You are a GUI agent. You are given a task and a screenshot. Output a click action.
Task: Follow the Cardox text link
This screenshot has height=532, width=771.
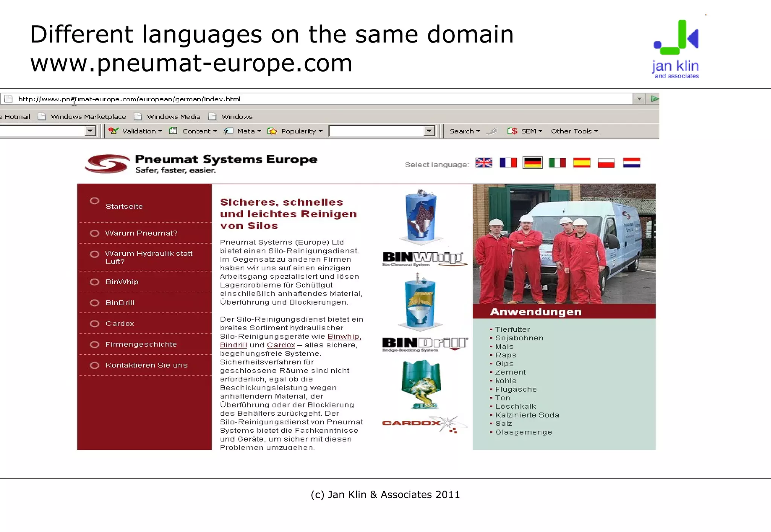click(281, 345)
